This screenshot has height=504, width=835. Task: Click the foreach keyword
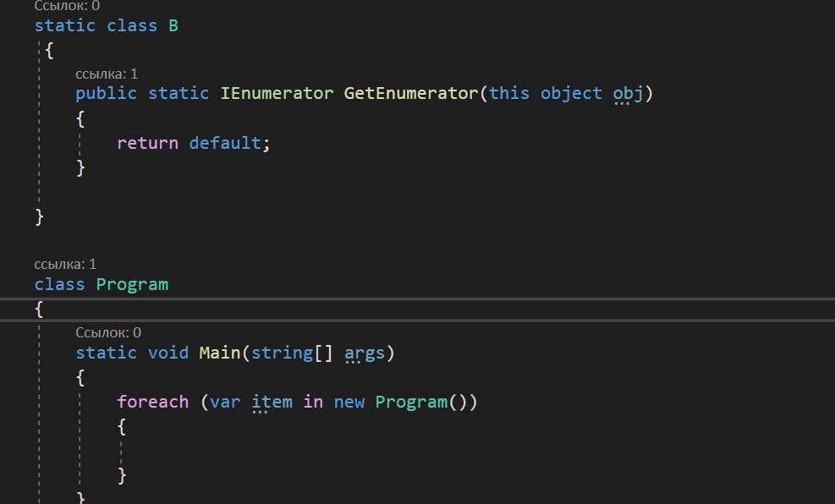pos(152,402)
